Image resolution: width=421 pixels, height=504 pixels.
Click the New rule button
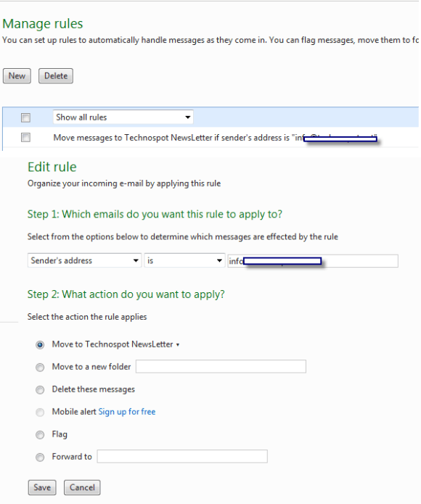tap(17, 76)
